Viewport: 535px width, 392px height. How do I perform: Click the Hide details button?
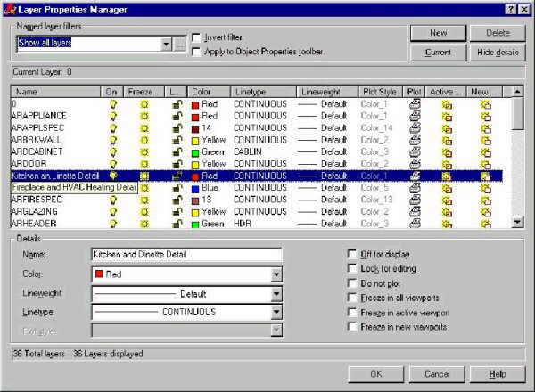pyautogui.click(x=498, y=53)
